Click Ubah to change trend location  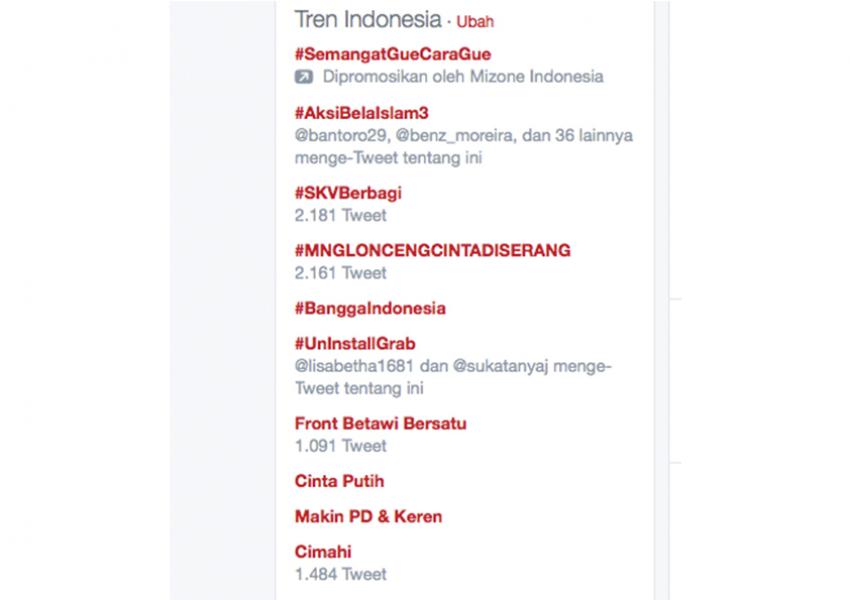[475, 22]
